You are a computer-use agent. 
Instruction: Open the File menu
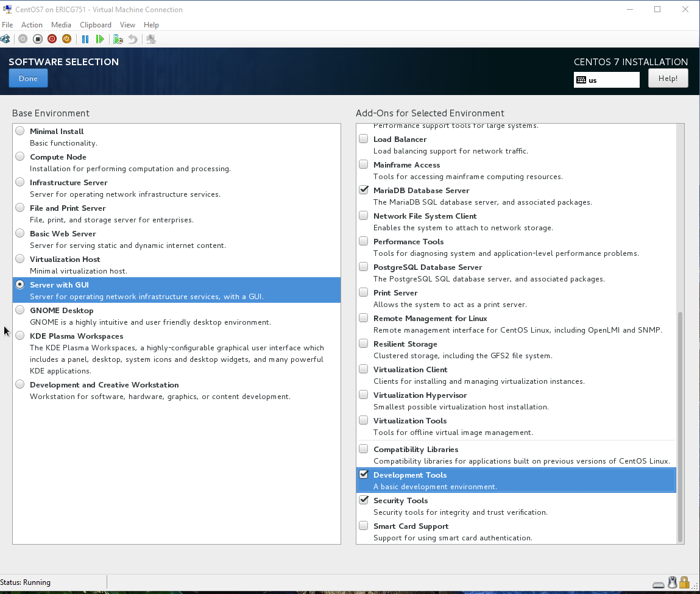click(7, 25)
